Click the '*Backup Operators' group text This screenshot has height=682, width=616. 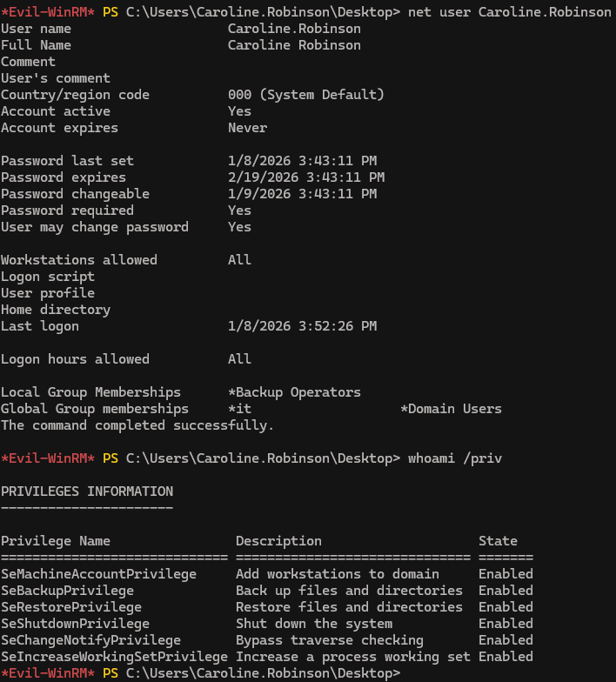pyautogui.click(x=294, y=392)
